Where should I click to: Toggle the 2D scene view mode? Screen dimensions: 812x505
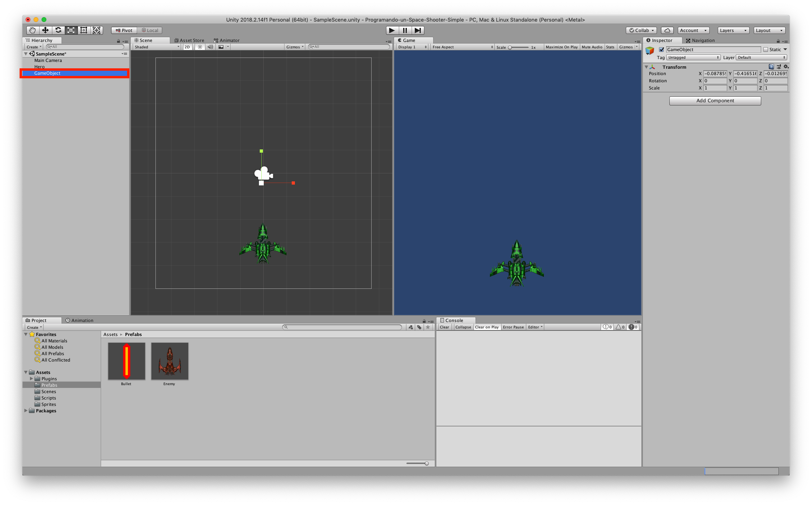pos(187,47)
